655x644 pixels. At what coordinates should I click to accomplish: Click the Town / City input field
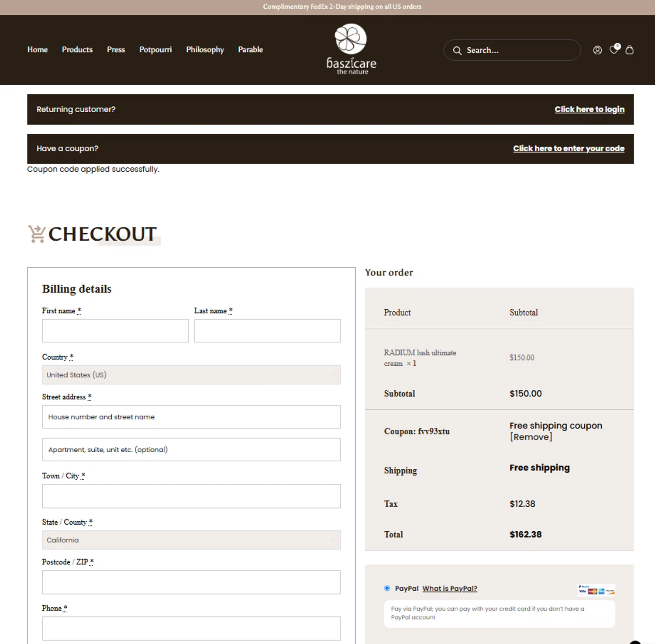coord(191,496)
